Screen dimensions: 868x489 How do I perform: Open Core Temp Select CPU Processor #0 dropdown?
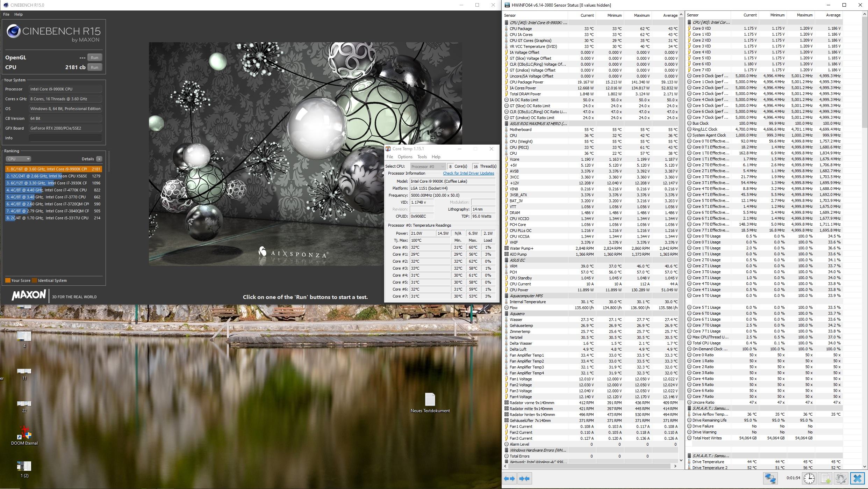[x=428, y=166]
